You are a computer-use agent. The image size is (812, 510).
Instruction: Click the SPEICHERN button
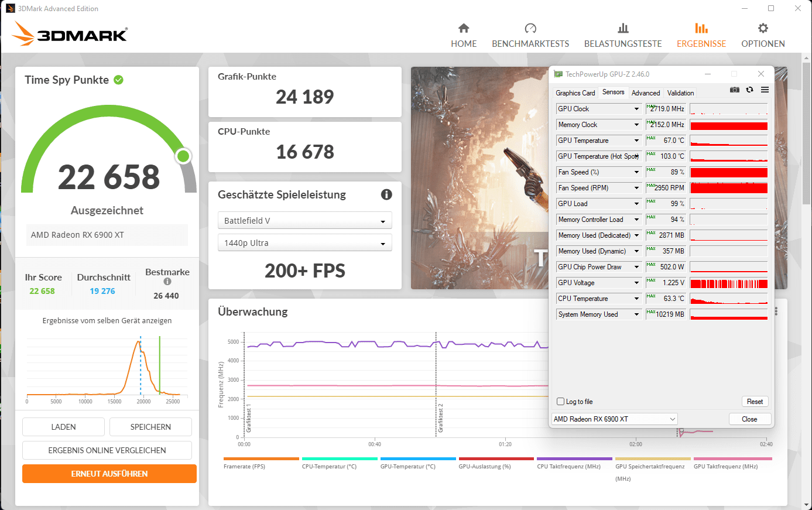tap(150, 427)
